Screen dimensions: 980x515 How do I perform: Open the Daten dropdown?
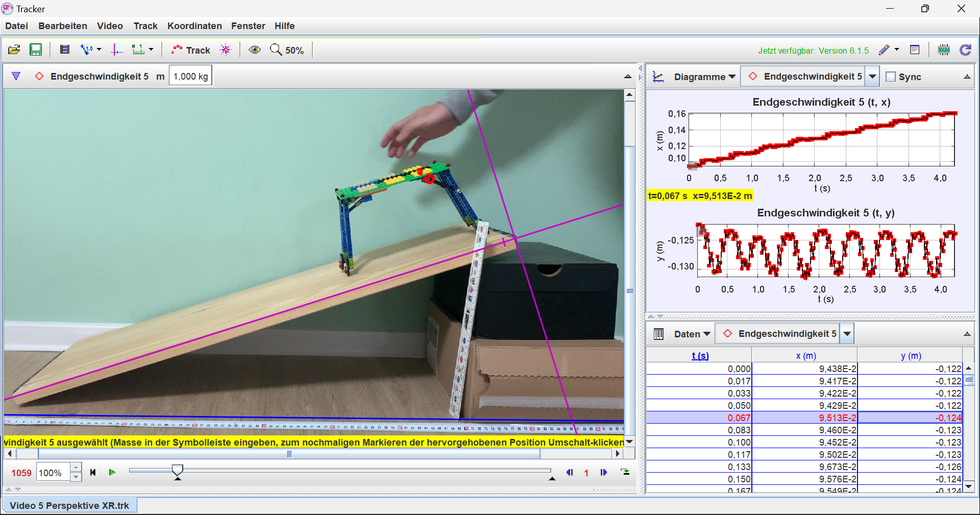(692, 334)
